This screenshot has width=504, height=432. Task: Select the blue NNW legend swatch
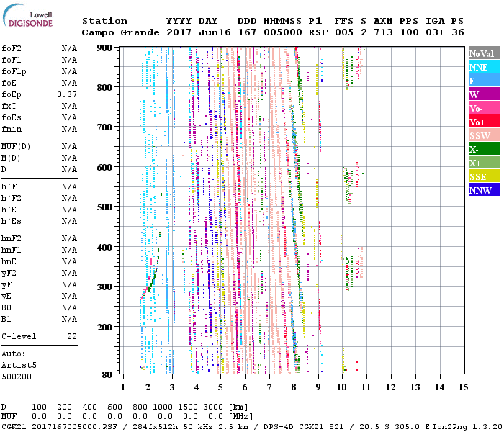coord(483,190)
